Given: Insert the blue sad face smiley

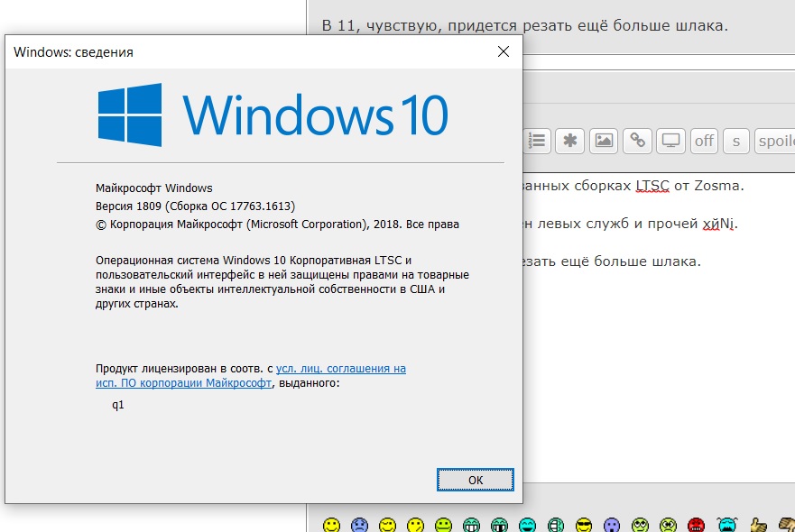Looking at the screenshot, I should point(359,525).
